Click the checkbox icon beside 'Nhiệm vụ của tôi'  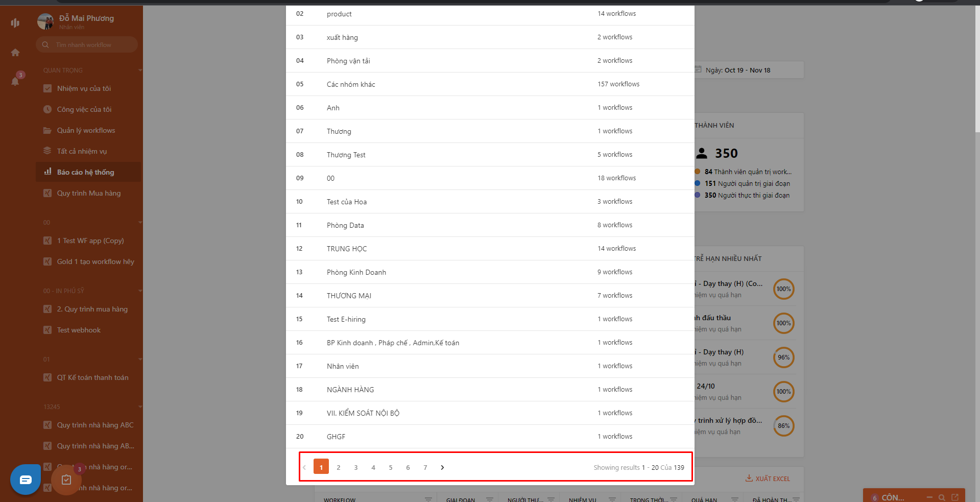47,88
